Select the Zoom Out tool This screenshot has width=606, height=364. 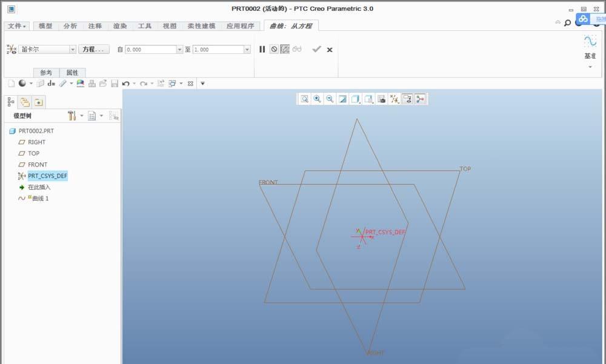tap(330, 99)
